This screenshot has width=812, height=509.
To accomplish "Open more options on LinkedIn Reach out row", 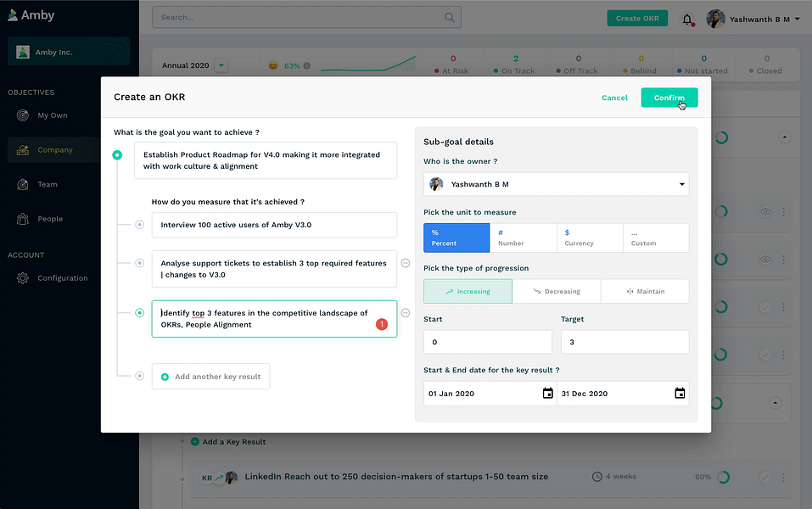I will (x=783, y=477).
